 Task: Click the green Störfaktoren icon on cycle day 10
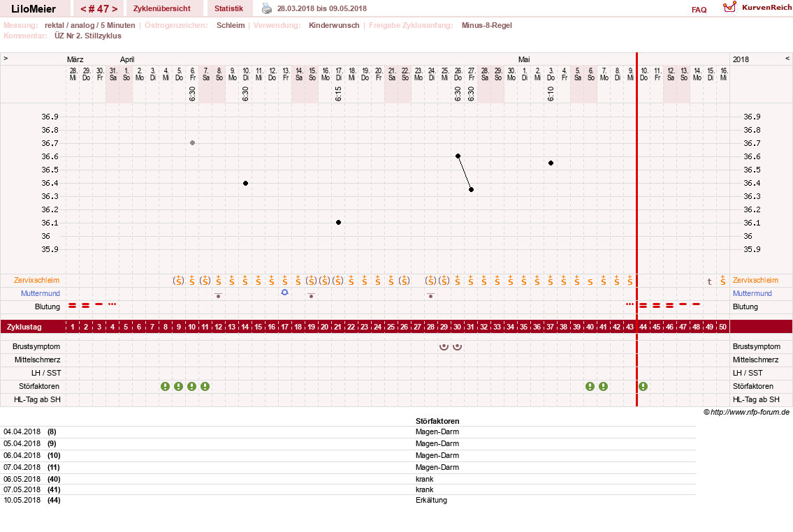[191, 387]
